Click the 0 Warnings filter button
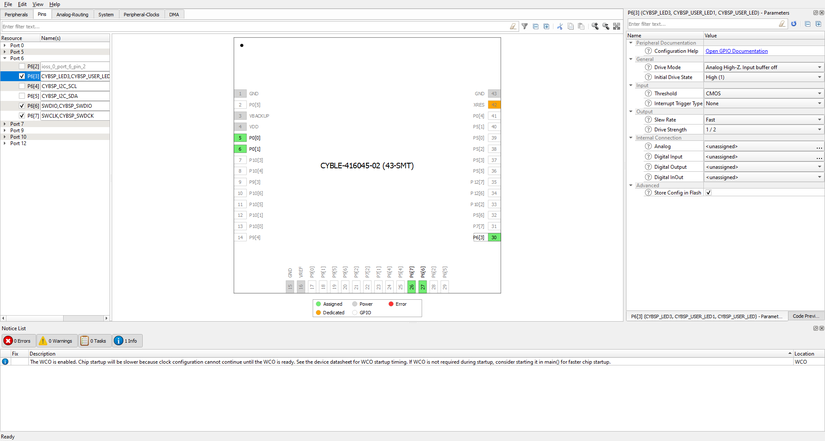The width and height of the screenshot is (825, 441). 57,340
